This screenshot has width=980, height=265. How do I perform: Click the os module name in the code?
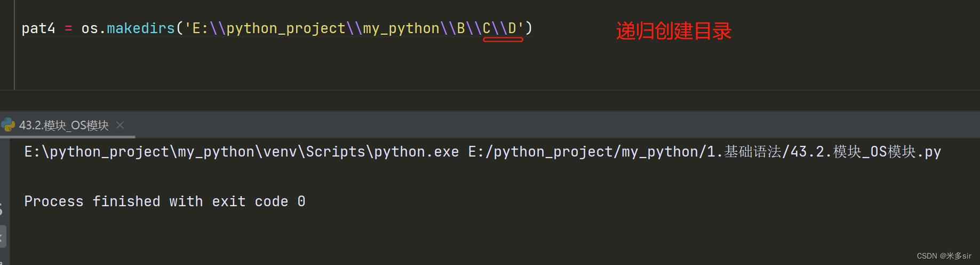[90, 28]
